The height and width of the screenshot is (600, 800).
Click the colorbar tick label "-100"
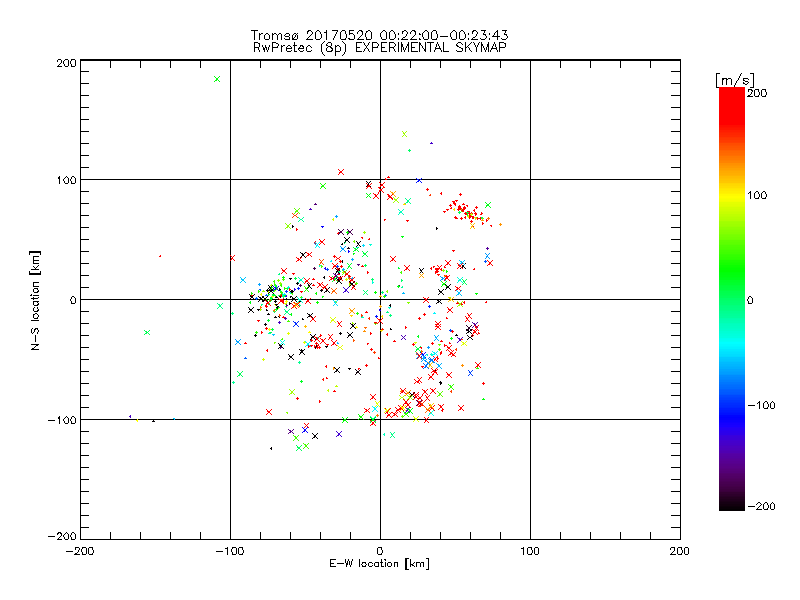[x=761, y=405]
